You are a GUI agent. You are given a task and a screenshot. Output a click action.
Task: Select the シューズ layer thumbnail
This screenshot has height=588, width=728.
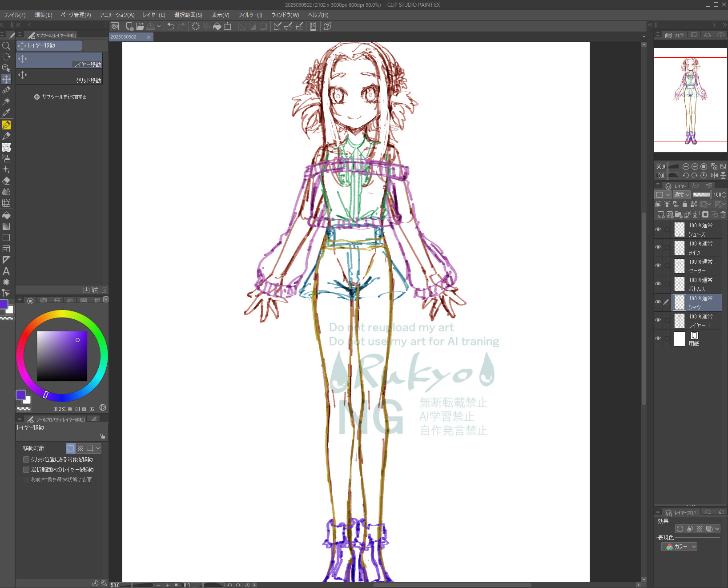tap(680, 230)
